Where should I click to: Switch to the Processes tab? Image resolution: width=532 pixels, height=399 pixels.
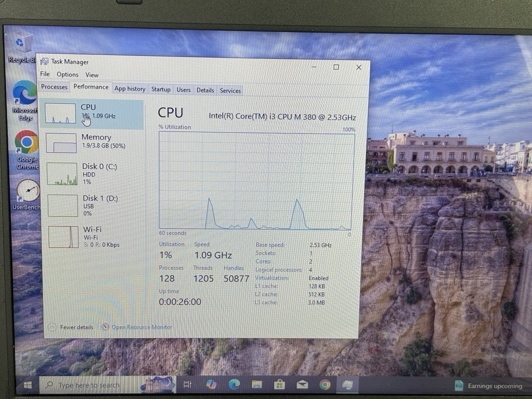(x=54, y=87)
